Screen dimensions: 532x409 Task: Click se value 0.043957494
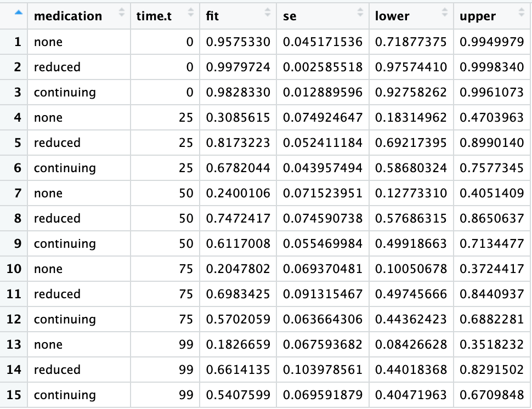[322, 168]
